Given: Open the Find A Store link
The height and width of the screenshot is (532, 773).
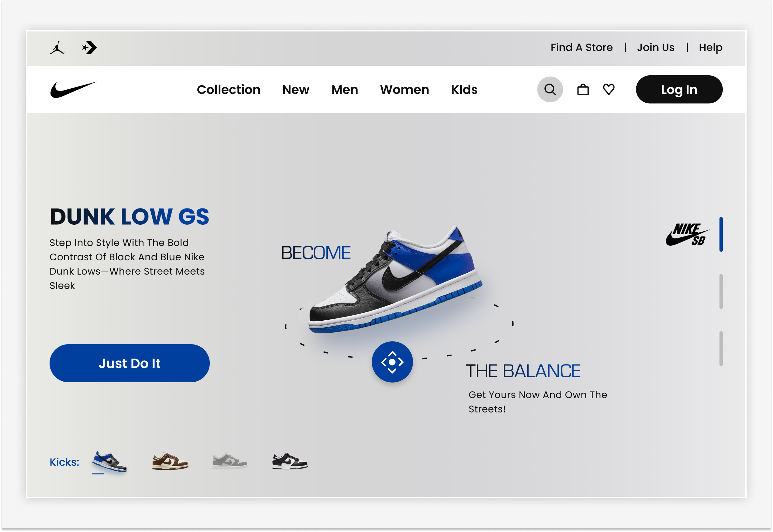Looking at the screenshot, I should pos(581,47).
